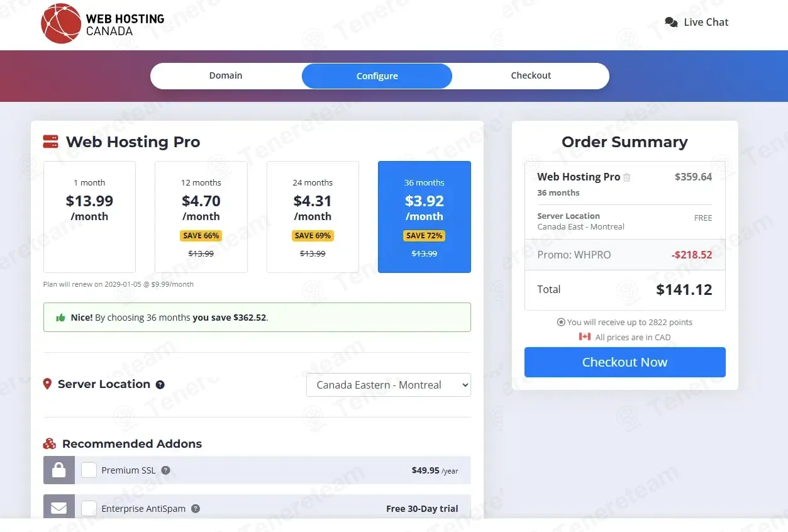Click the SAVE 72% badge
788x532 pixels.
[x=425, y=236]
